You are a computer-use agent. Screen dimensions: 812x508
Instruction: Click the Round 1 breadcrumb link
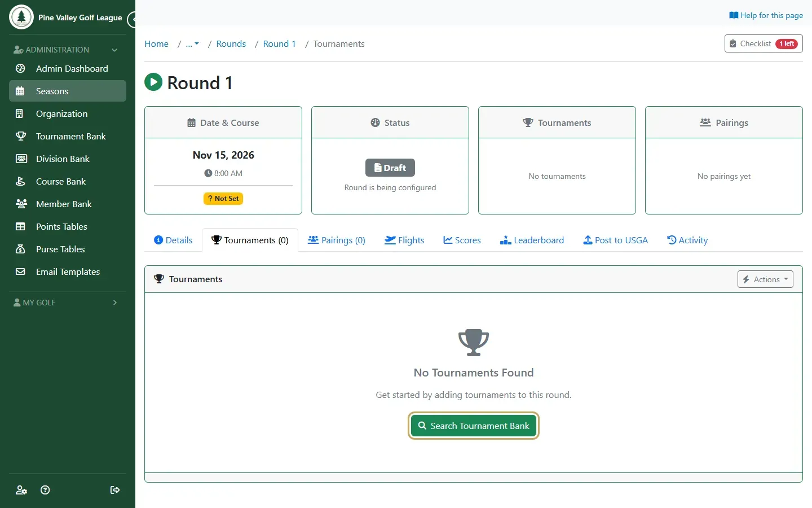(280, 44)
